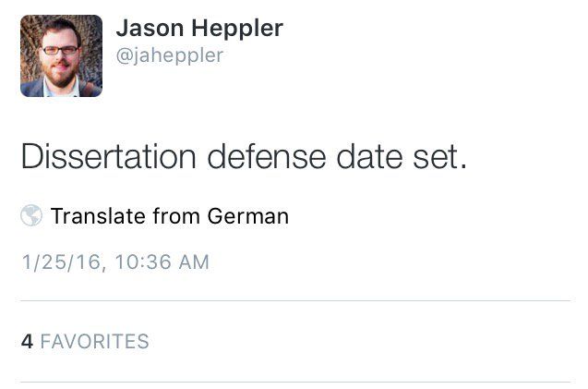
Task: Tap the FAVORITES label
Action: tap(94, 341)
